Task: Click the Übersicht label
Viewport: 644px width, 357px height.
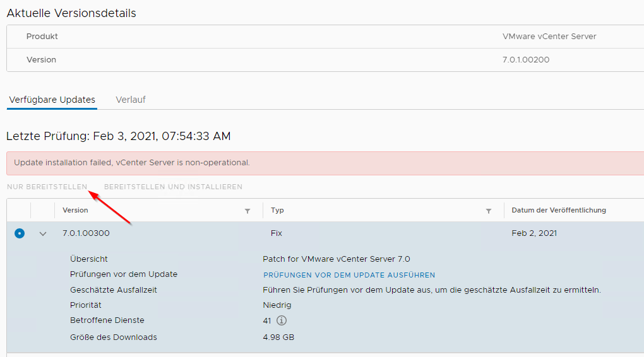Action: [x=89, y=259]
